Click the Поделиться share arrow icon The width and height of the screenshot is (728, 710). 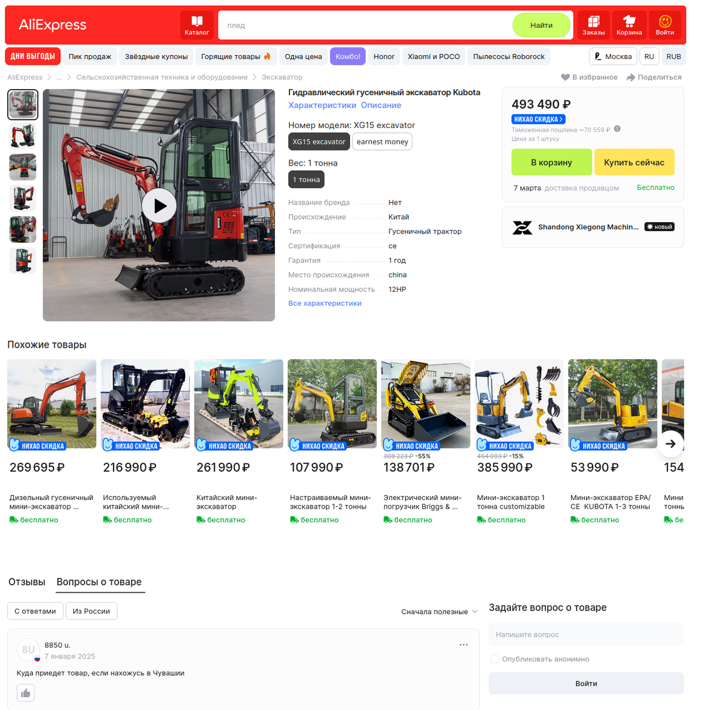tap(631, 77)
